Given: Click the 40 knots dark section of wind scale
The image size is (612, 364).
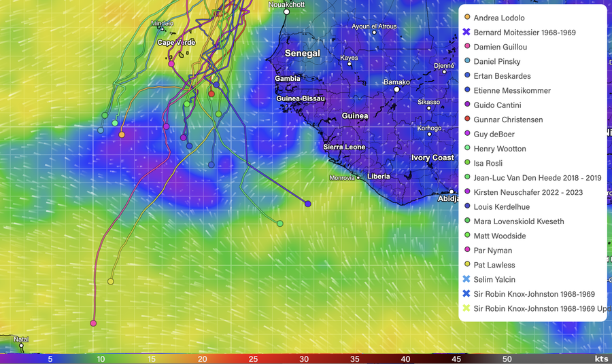Looking at the screenshot, I should [405, 359].
